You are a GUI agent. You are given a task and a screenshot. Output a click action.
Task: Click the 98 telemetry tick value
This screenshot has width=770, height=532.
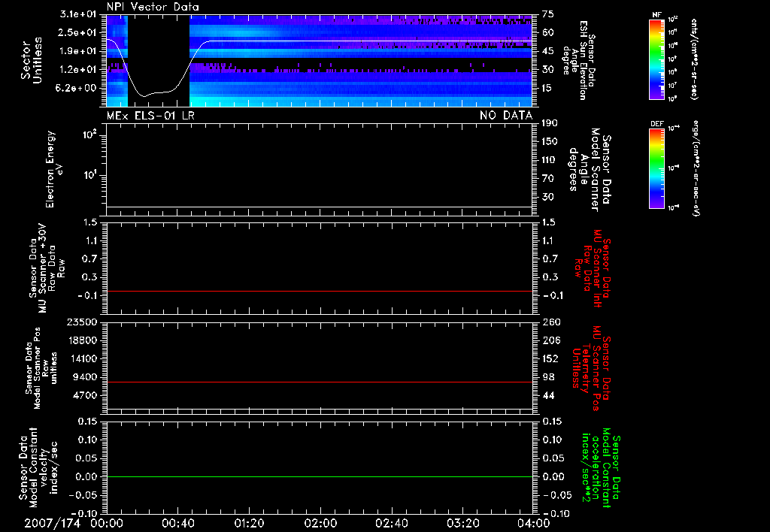(x=548, y=377)
